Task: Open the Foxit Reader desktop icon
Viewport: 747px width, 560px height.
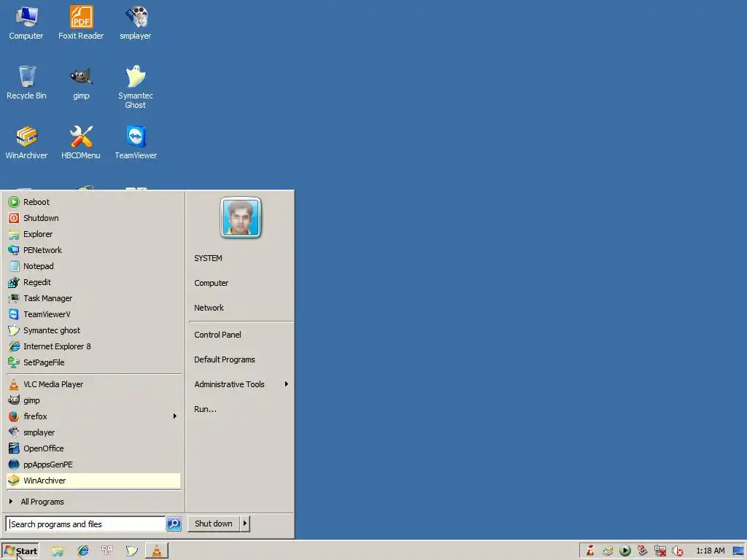Action: point(81,23)
